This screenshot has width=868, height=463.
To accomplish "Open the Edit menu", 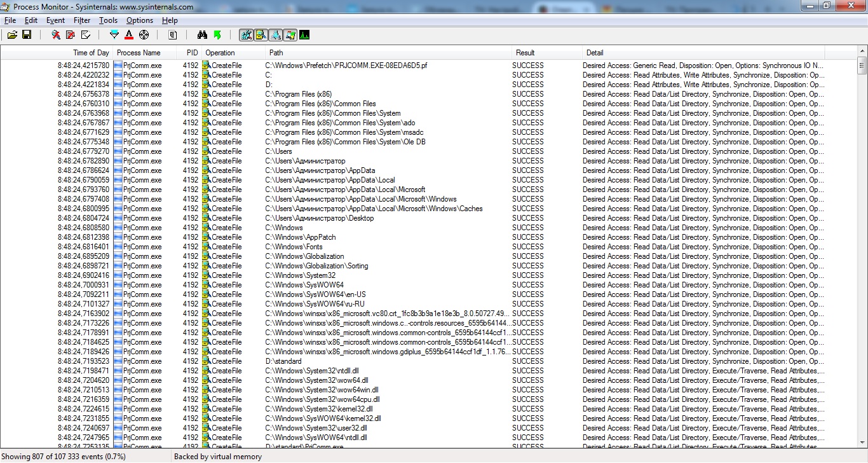I will (31, 20).
